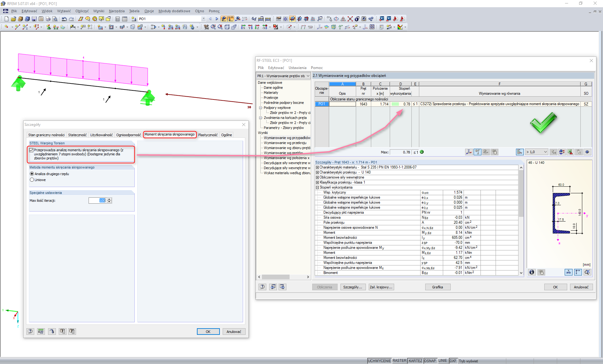Screen dimensions: 603x364
Task: Expand Charakterystyki materiału row
Action: click(x=317, y=167)
